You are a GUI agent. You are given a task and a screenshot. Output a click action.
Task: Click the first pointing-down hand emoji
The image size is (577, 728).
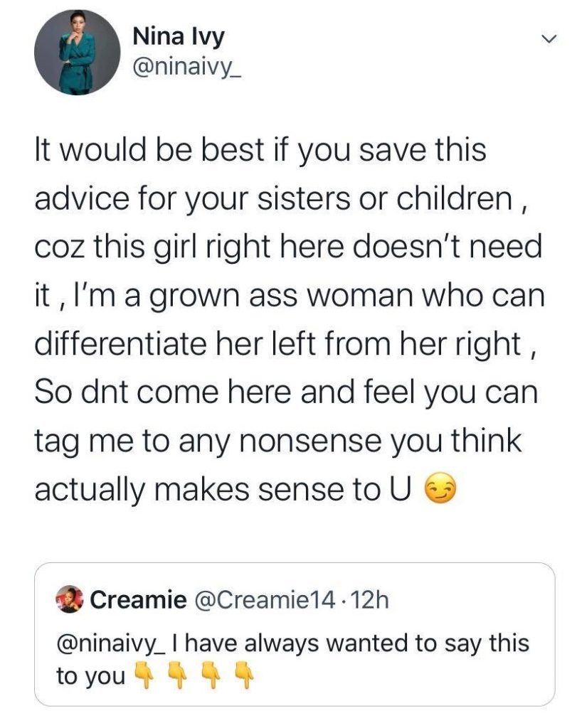[144, 673]
